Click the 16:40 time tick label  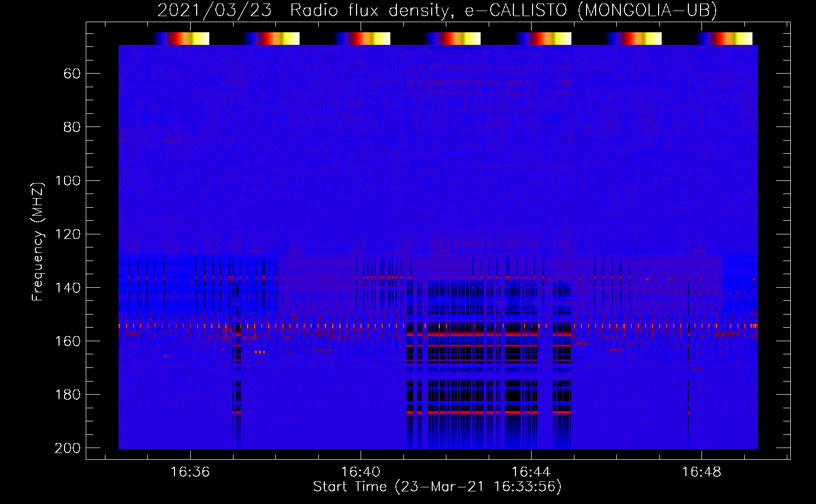pos(361,472)
